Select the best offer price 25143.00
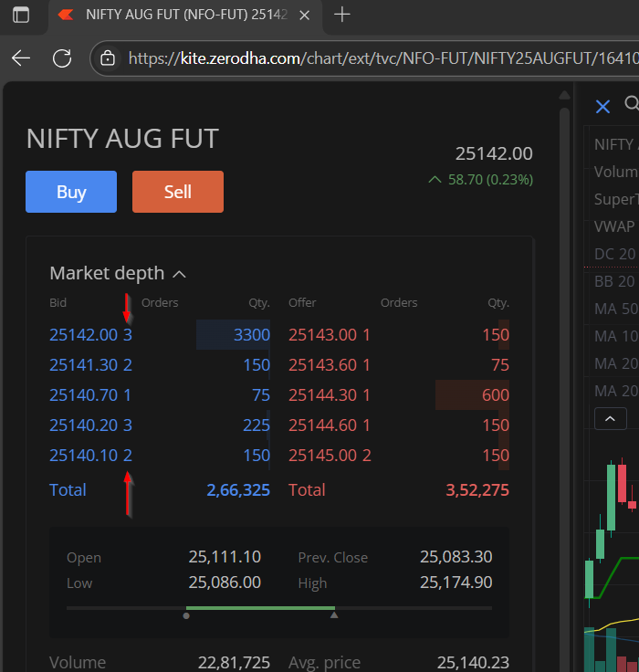 322,335
